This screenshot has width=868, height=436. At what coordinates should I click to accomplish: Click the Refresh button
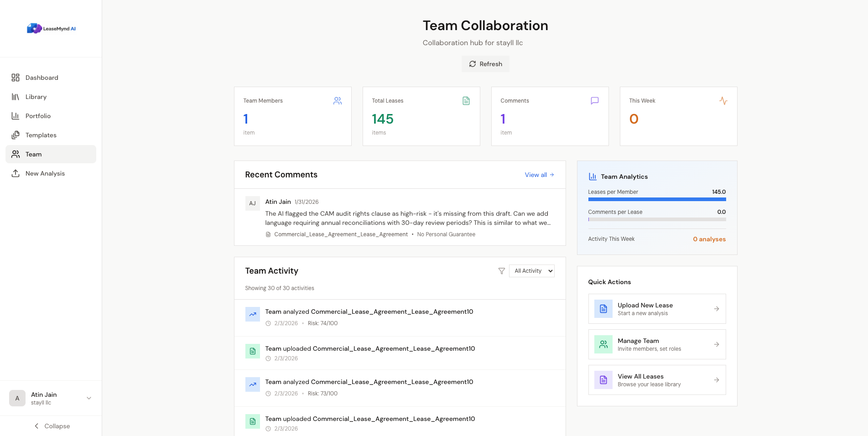(x=485, y=64)
